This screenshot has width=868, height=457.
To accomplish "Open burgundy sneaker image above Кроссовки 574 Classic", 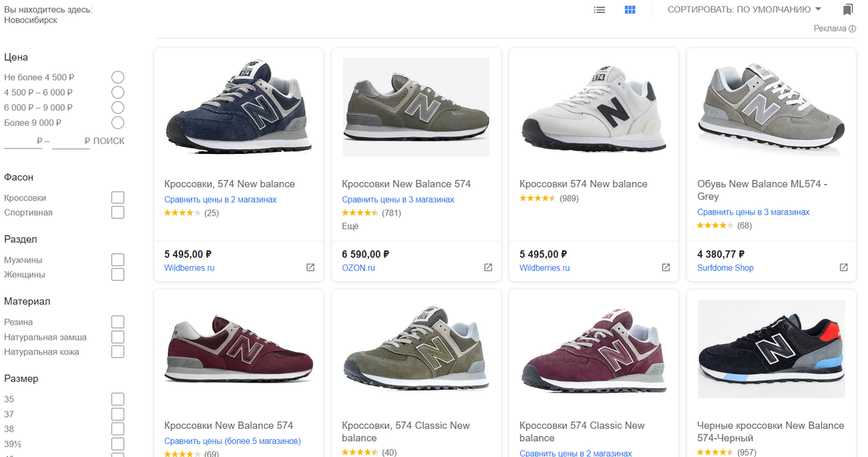I will point(594,349).
